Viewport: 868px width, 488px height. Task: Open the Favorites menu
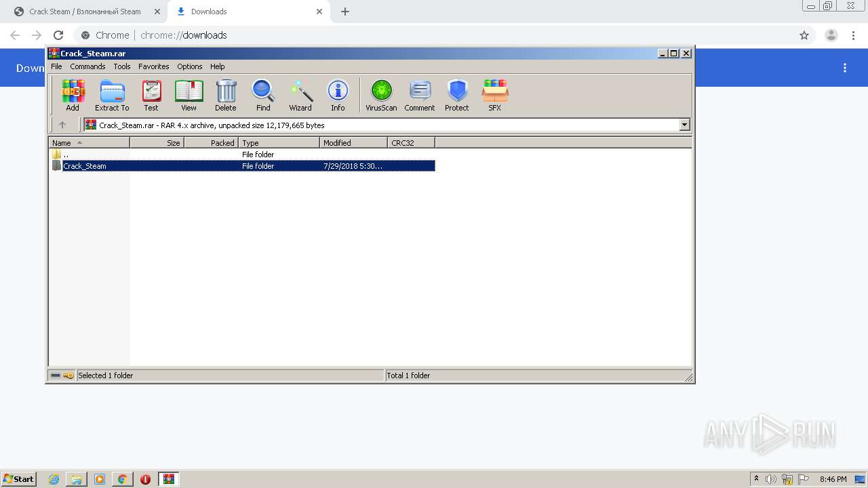(154, 66)
